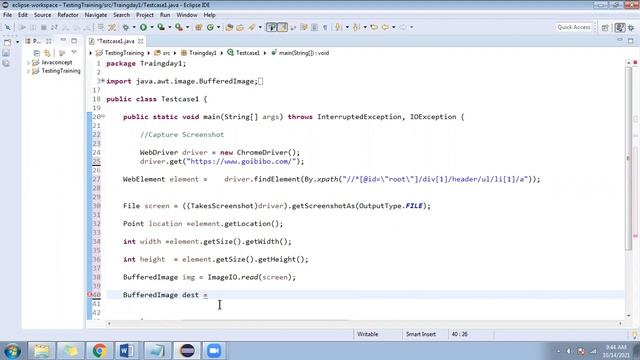The width and height of the screenshot is (640, 360).
Task: Toggle Show Whitespace Characters pilcrow icon
Action: (x=325, y=27)
